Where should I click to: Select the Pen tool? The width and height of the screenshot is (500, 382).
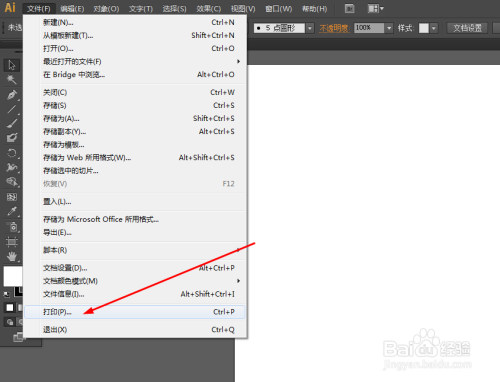tap(12, 95)
